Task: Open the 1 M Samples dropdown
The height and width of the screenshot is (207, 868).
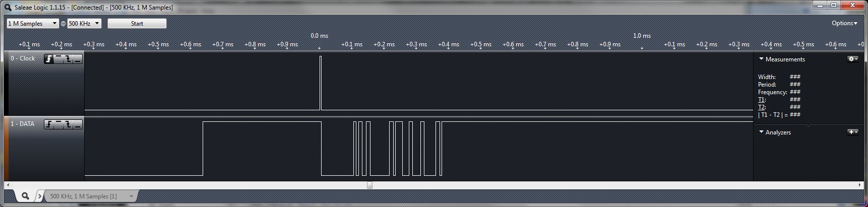Action: click(x=33, y=24)
